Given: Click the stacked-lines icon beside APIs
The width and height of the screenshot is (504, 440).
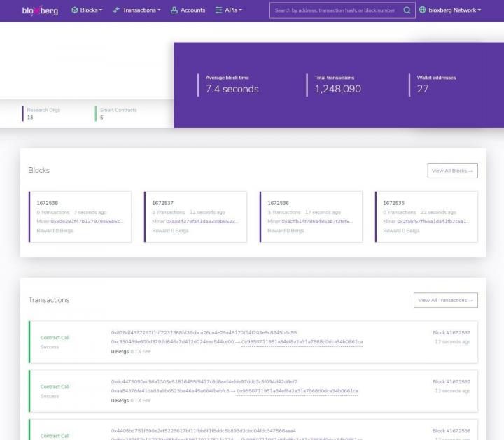Looking at the screenshot, I should [x=219, y=10].
